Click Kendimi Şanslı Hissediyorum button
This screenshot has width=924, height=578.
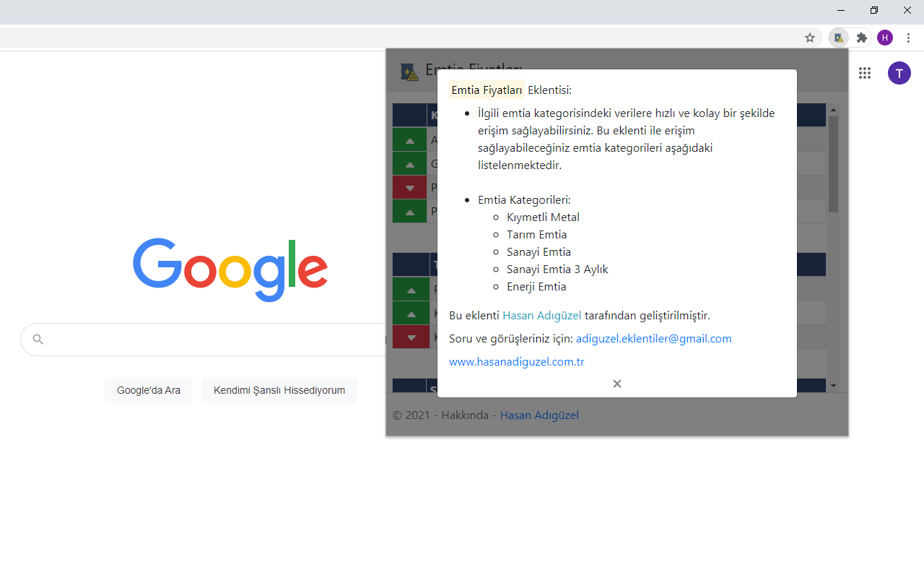(x=279, y=390)
